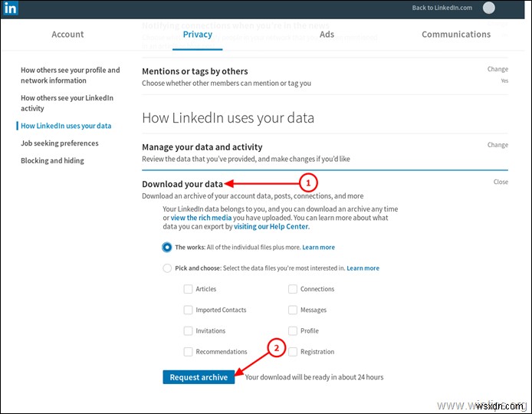Check the Messages checkbox
Screen dimensions: 532x414
293,310
